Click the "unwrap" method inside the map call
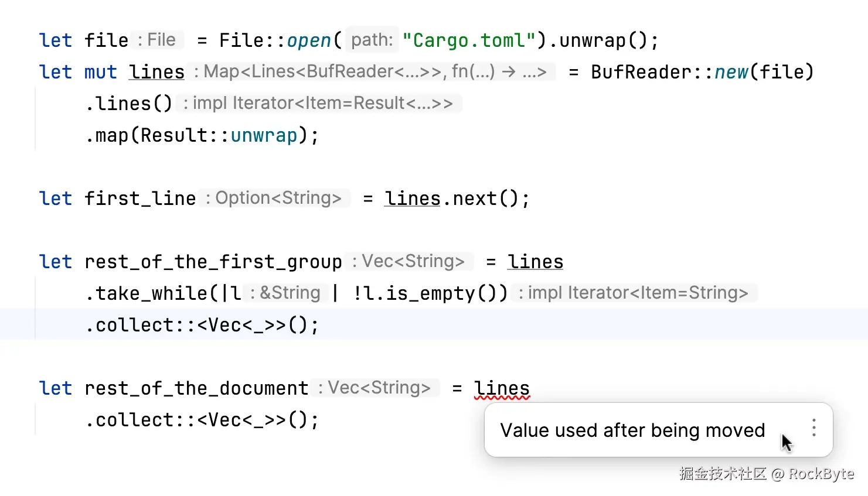This screenshot has width=868, height=496. point(263,135)
